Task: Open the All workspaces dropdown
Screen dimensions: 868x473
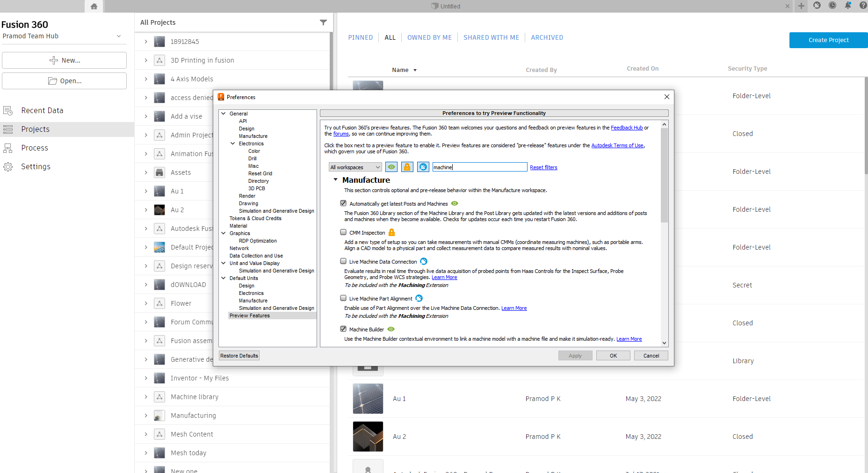Action: [355, 167]
